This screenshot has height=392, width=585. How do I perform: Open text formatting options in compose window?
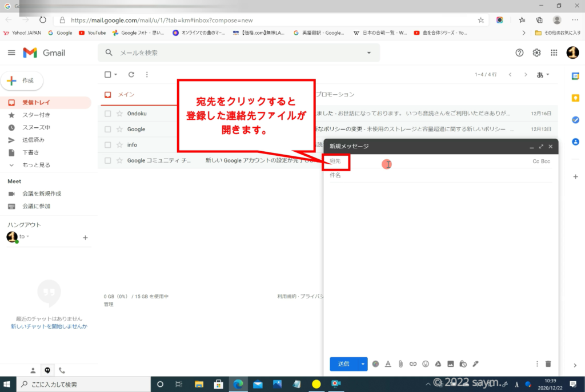click(x=388, y=363)
